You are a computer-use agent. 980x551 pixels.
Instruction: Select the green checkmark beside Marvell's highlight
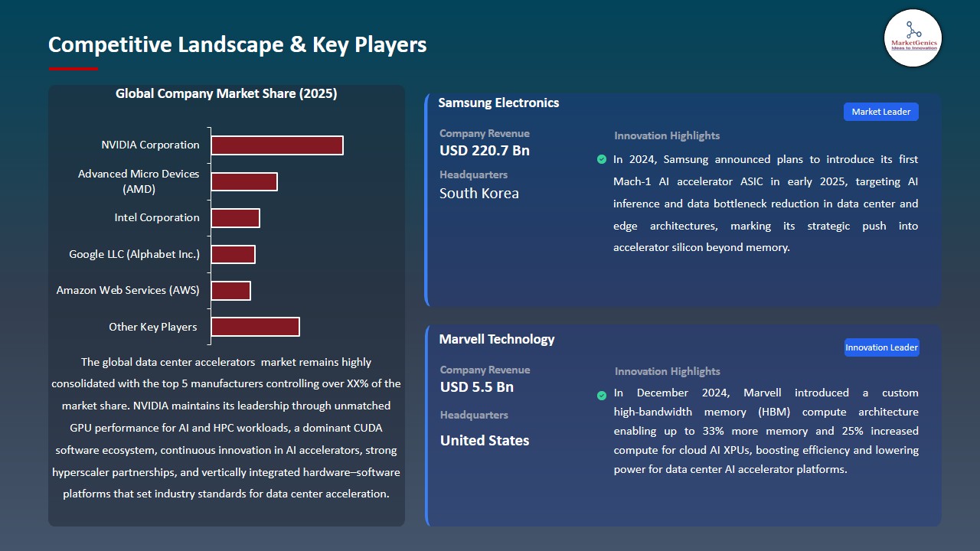pyautogui.click(x=602, y=396)
